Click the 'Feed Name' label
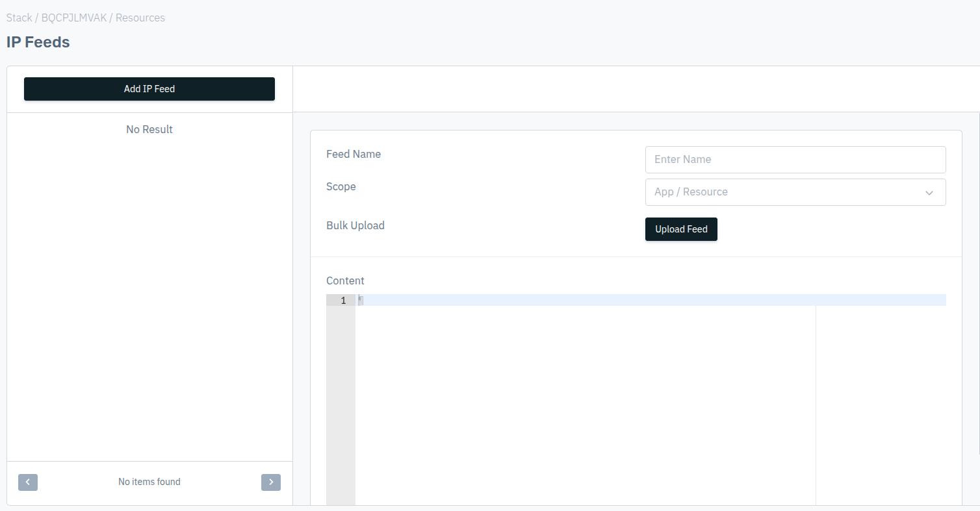 [354, 154]
